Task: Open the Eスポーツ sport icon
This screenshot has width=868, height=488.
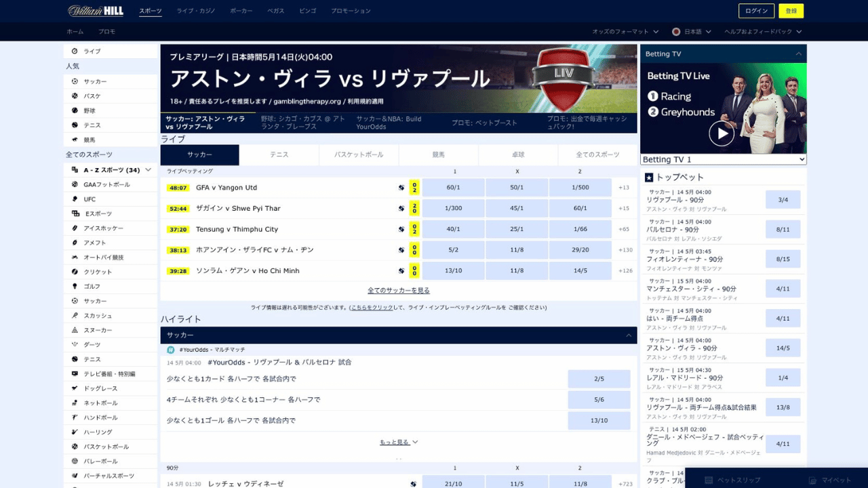Action: point(75,213)
